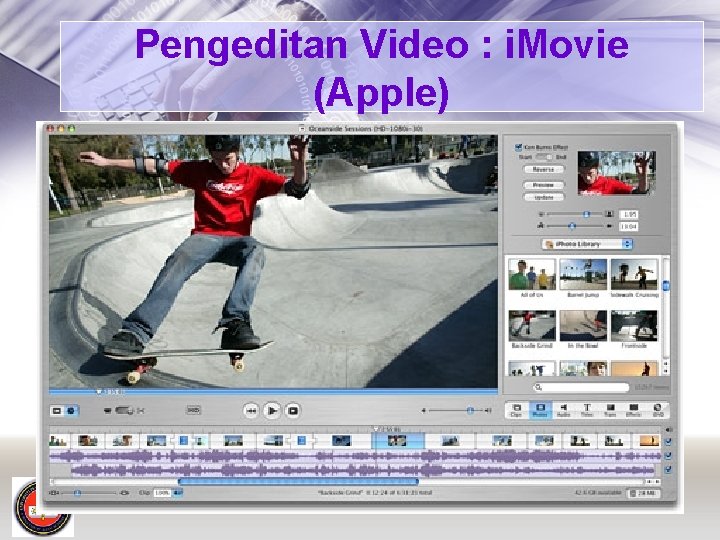The width and height of the screenshot is (720, 540).
Task: Select the Freestyle photo thumbnail
Action: pos(634,325)
